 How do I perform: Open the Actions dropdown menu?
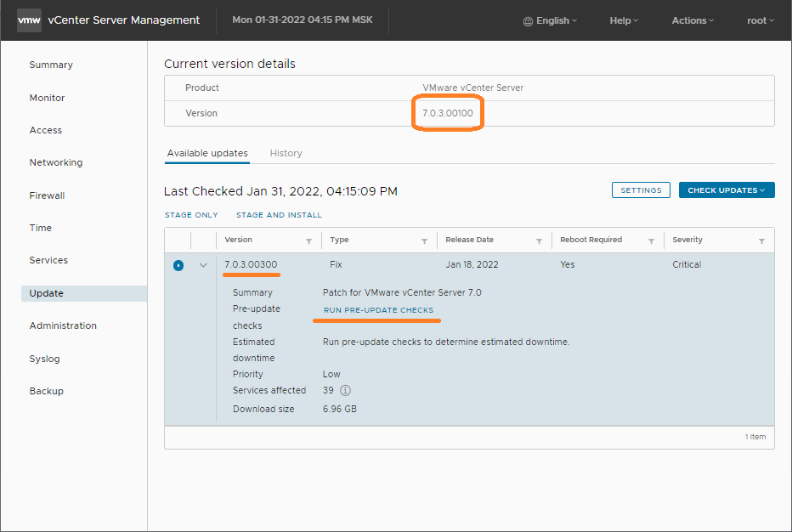pyautogui.click(x=693, y=20)
